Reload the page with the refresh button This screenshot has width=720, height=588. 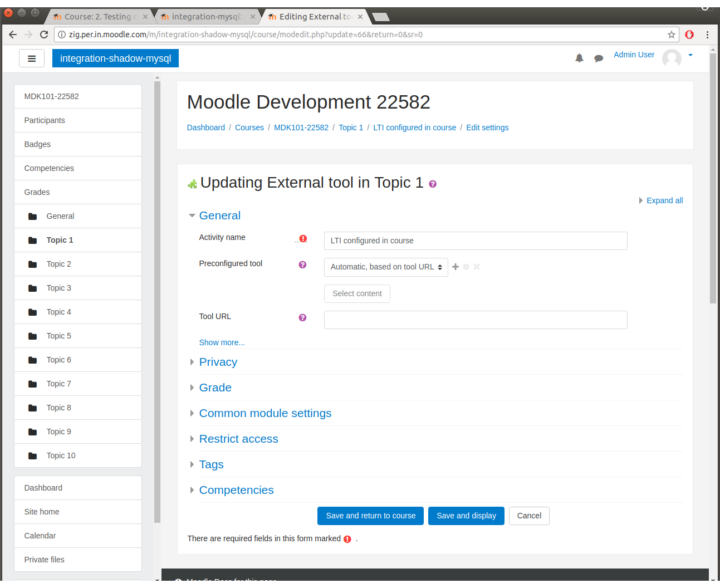pos(44,35)
